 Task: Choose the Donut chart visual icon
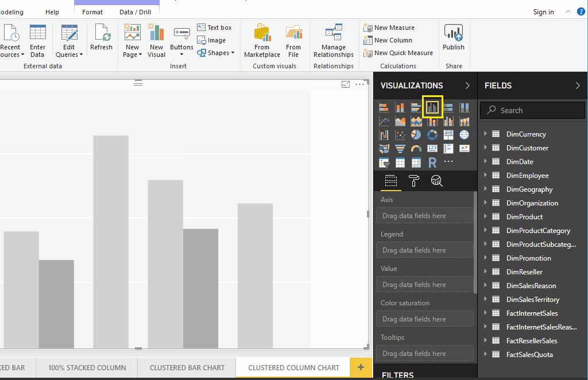coord(432,135)
